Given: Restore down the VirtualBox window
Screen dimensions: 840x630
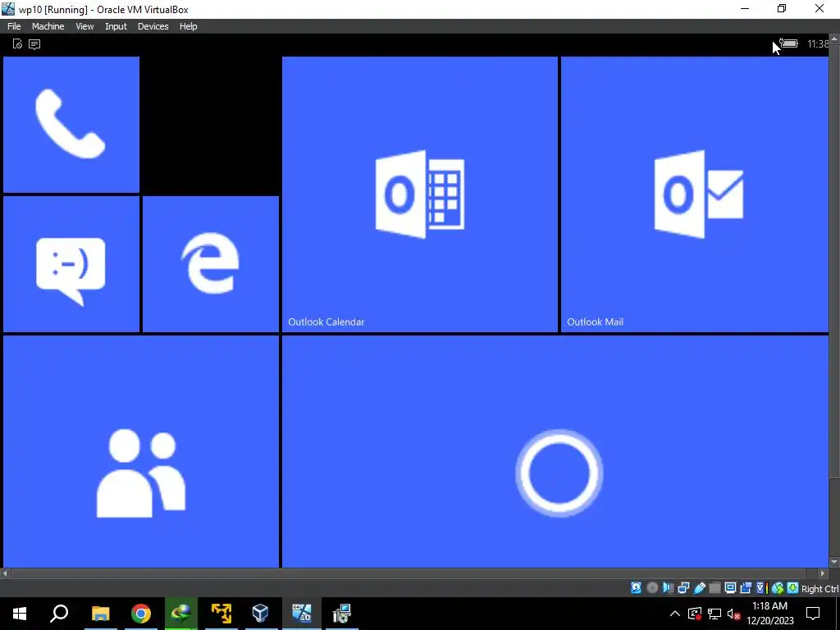Looking at the screenshot, I should pyautogui.click(x=782, y=8).
